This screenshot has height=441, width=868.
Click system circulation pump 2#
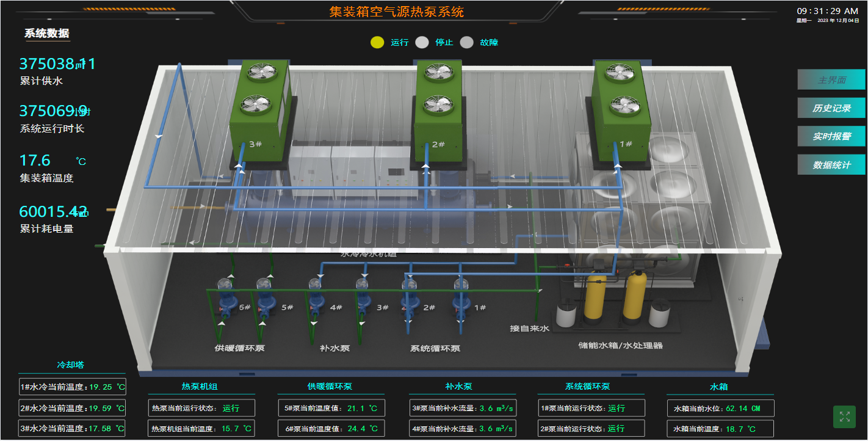409,299
